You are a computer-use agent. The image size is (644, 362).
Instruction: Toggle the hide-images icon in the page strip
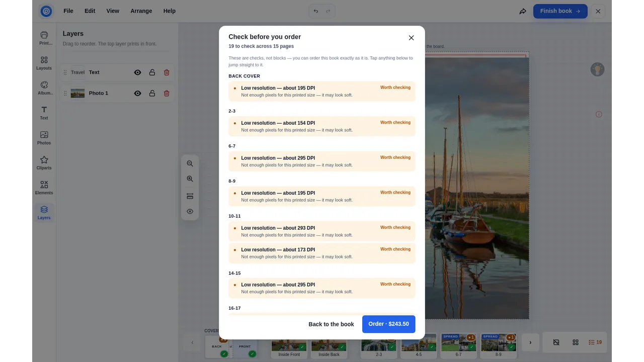pos(556,342)
